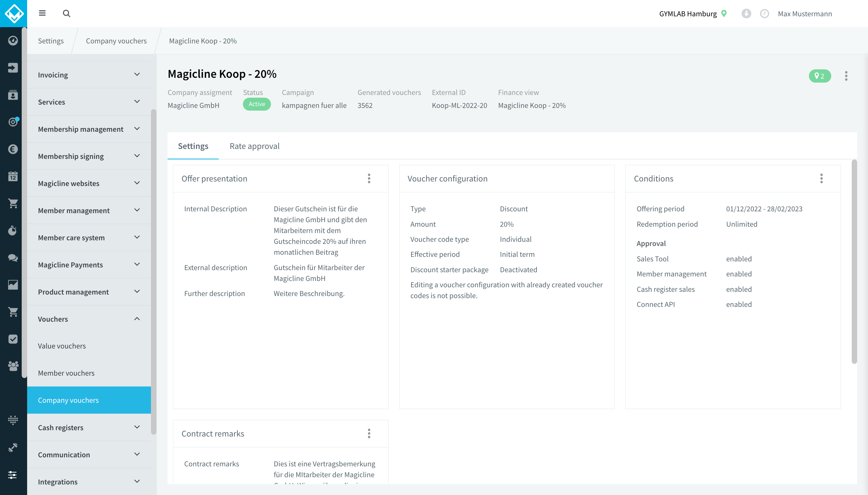Expand the Magicline Payments section
The height and width of the screenshot is (495, 868).
[89, 264]
